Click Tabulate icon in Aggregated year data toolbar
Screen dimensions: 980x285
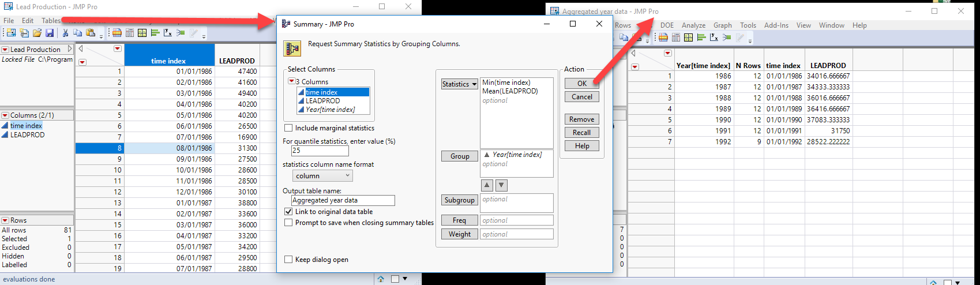point(676,37)
